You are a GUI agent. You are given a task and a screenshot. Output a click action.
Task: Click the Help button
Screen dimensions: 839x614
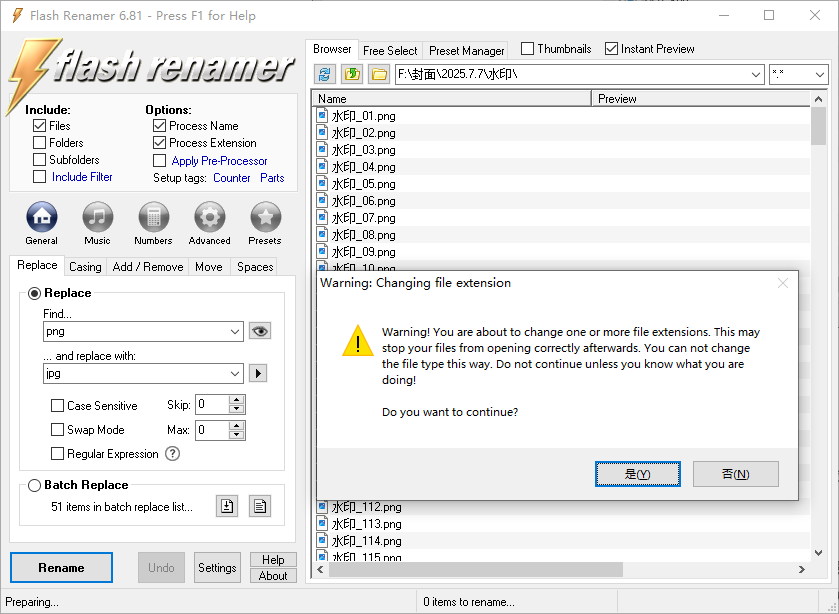273,560
